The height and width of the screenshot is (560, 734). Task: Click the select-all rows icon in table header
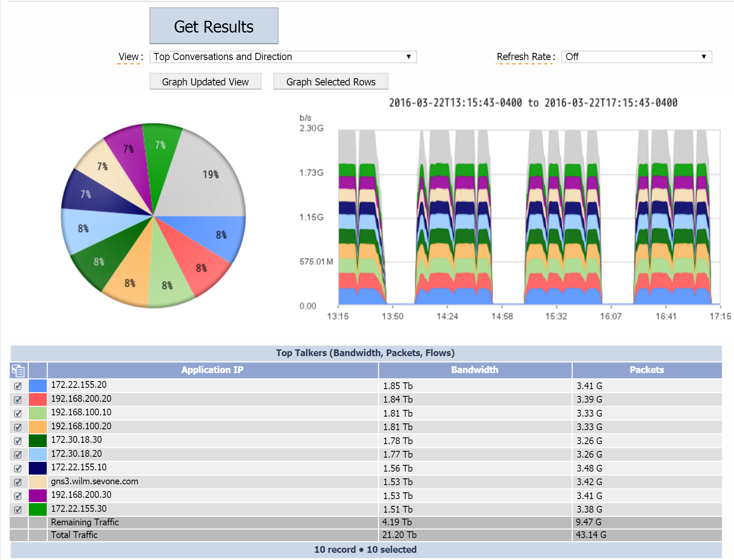pos(19,371)
